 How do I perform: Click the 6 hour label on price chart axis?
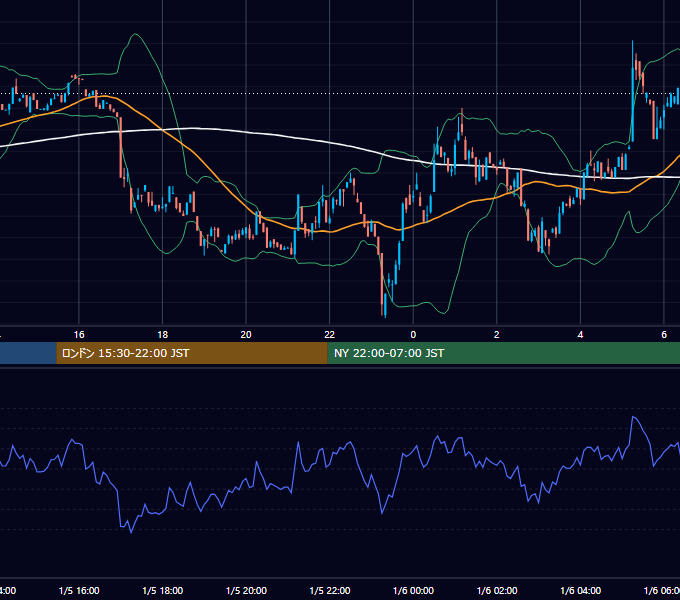(x=664, y=335)
